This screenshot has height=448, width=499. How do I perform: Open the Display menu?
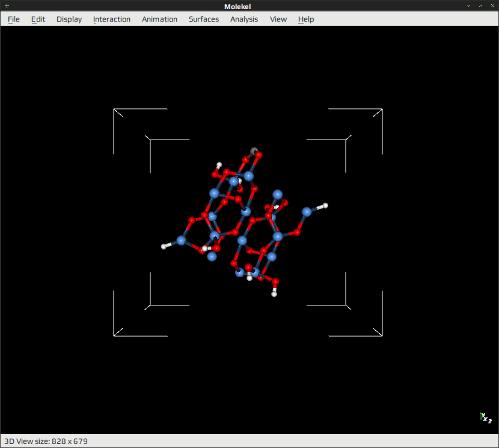point(69,19)
